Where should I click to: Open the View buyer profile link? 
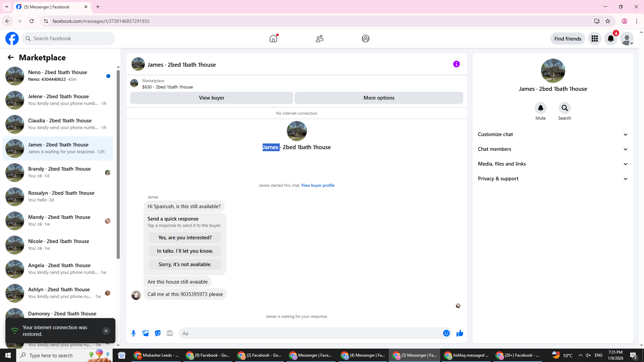coord(318,185)
